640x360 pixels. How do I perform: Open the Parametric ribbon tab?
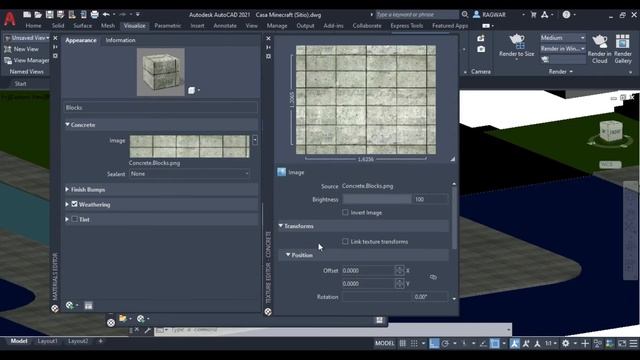tap(168, 26)
